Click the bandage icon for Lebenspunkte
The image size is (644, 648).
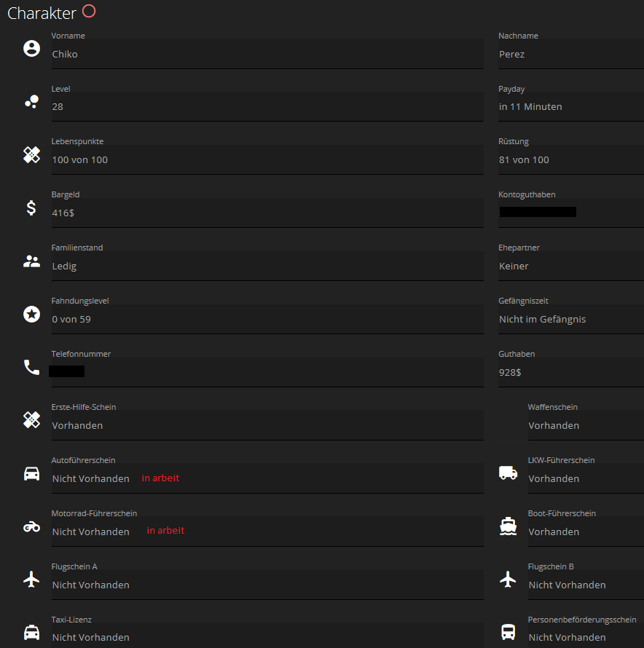coord(31,154)
